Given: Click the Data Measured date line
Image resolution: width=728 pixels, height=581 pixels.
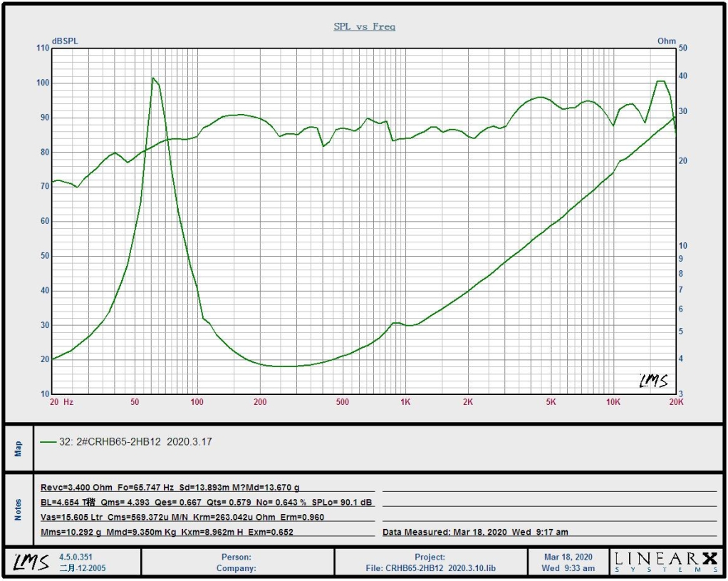Looking at the screenshot, I should click(x=475, y=532).
